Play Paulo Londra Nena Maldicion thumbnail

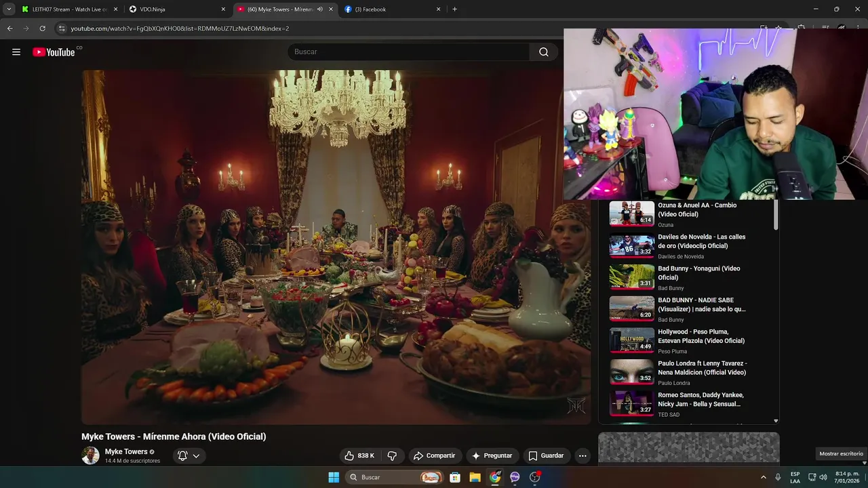point(631,371)
